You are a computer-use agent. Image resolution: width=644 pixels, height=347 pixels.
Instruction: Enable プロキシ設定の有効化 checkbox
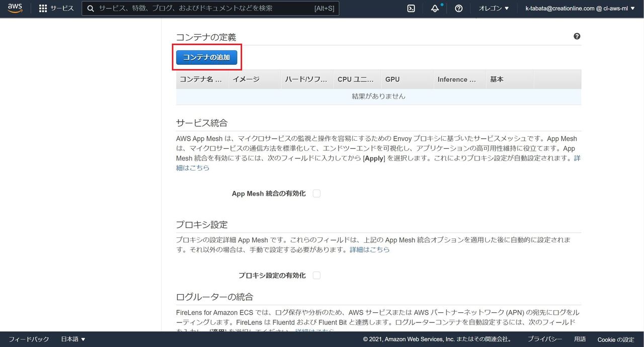(316, 276)
